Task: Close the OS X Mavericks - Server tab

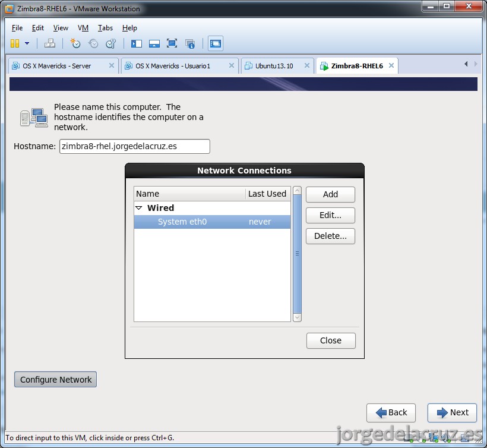Action: [x=112, y=65]
